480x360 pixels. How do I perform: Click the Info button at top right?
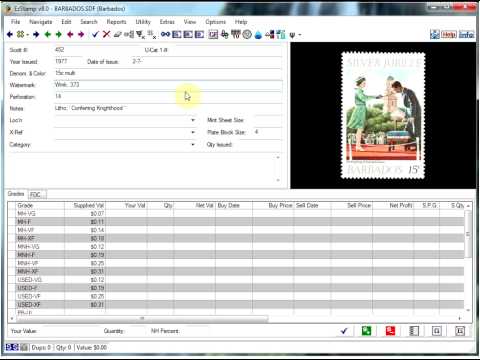[466, 34]
